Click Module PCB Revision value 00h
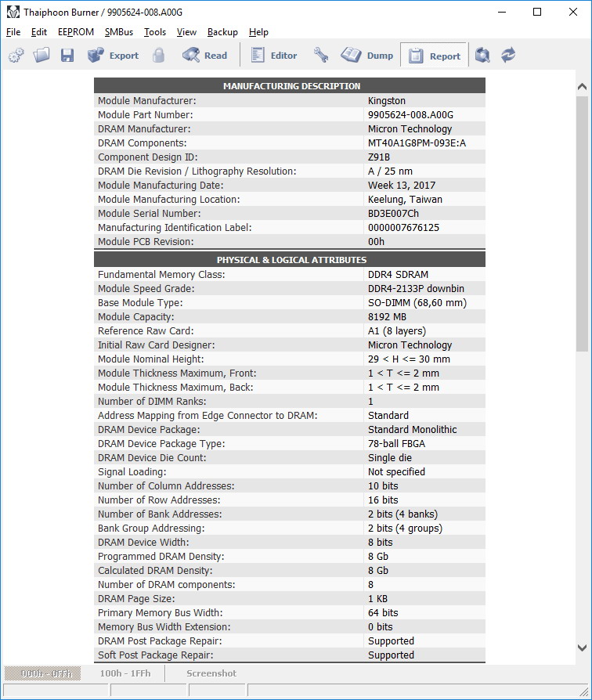 (376, 241)
